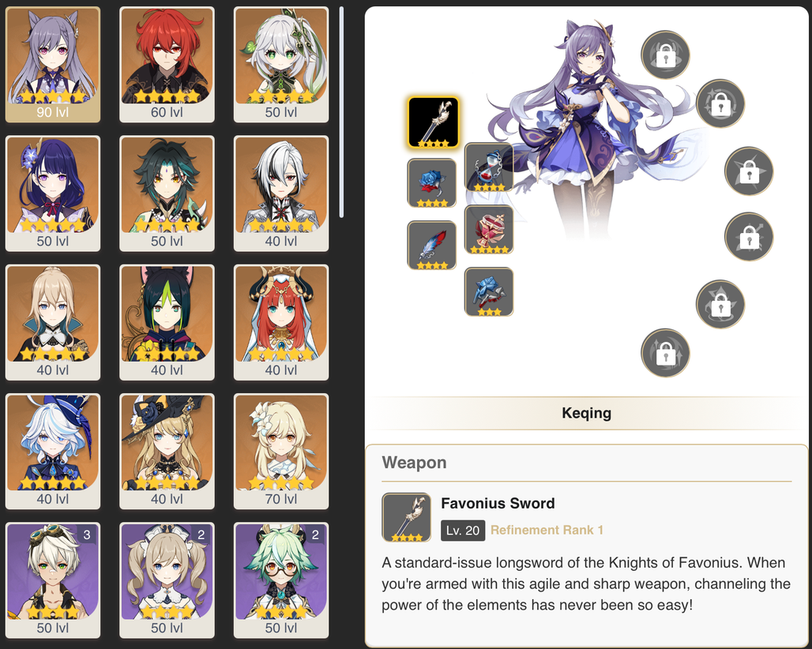The height and width of the screenshot is (649, 812).
Task: Select the hourglass sands artifact
Action: click(x=489, y=167)
